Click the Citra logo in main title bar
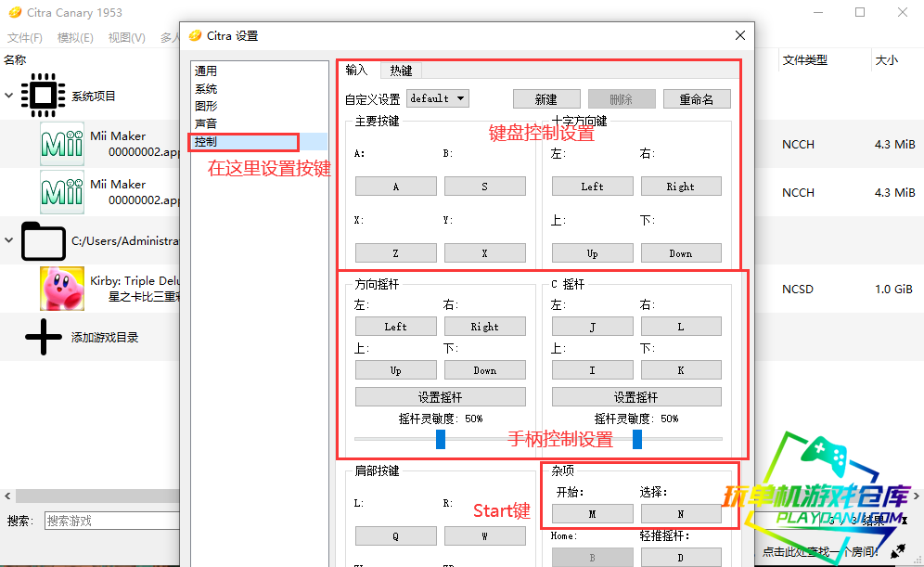The width and height of the screenshot is (924, 567). [13, 13]
